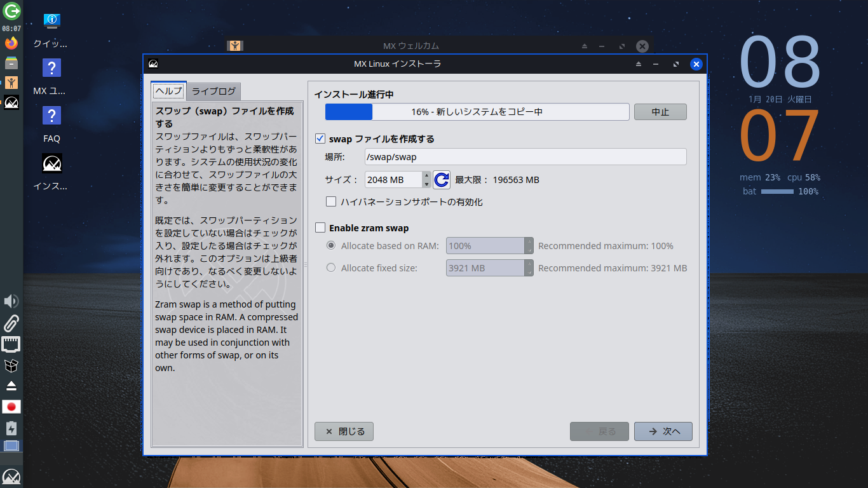The width and height of the screenshot is (868, 488).
Task: Enable the zram swap checkbox
Action: (320, 227)
